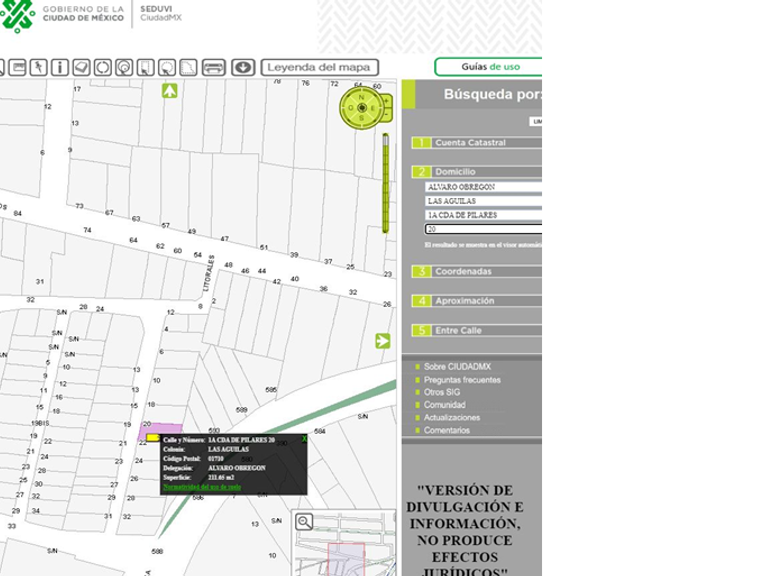Image resolution: width=768 pixels, height=576 pixels.
Task: Open Guías de uso
Action: coord(489,67)
